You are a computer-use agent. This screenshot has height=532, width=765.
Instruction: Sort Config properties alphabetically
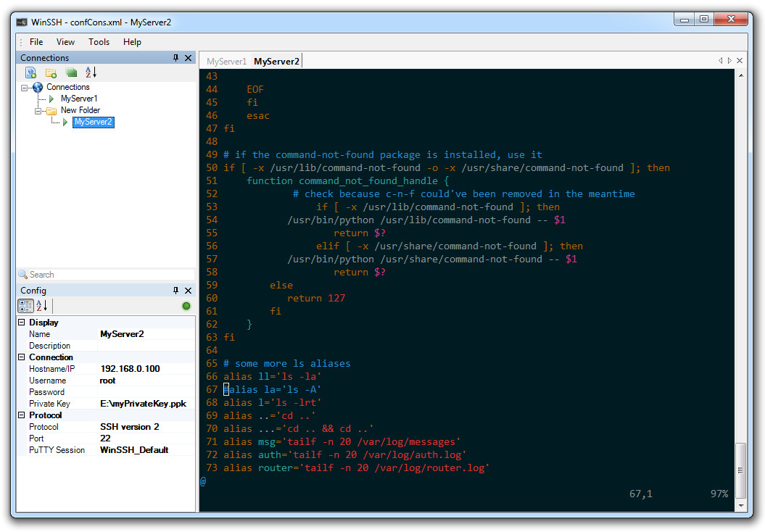click(42, 306)
